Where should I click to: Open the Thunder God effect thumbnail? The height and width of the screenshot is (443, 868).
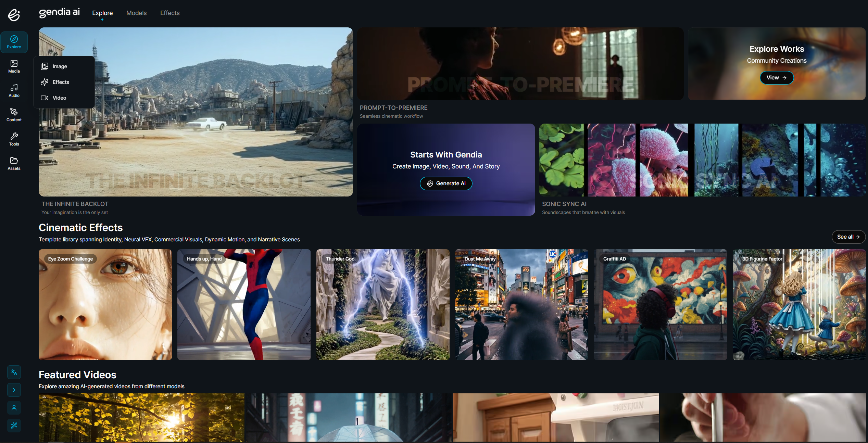382,305
